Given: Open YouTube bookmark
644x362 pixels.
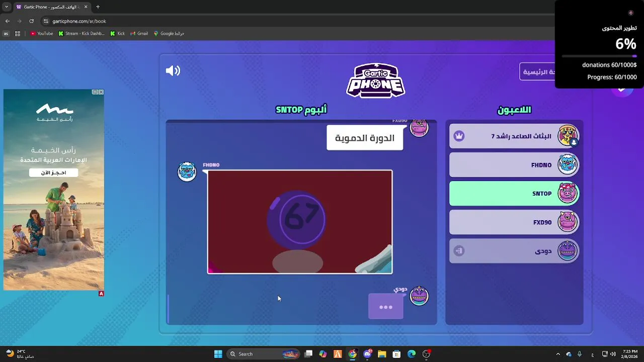Looking at the screenshot, I should pyautogui.click(x=41, y=34).
